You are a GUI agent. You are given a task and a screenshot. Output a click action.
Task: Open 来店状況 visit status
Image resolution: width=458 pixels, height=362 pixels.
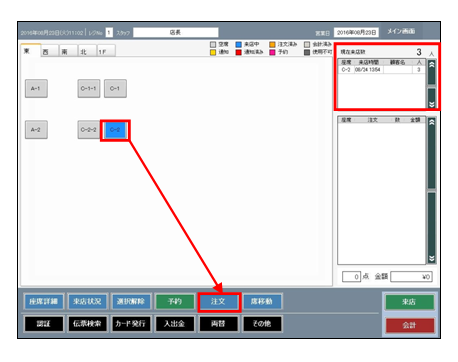pos(87,302)
